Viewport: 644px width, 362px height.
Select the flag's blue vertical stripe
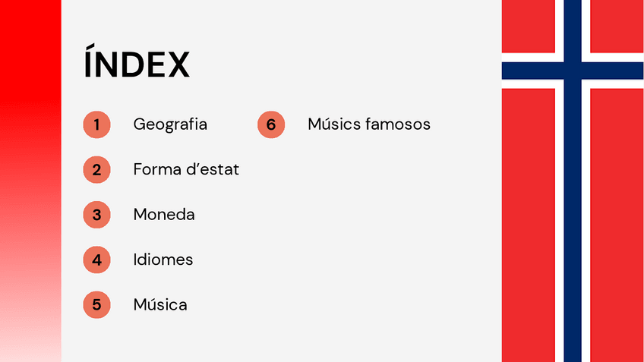click(573, 228)
